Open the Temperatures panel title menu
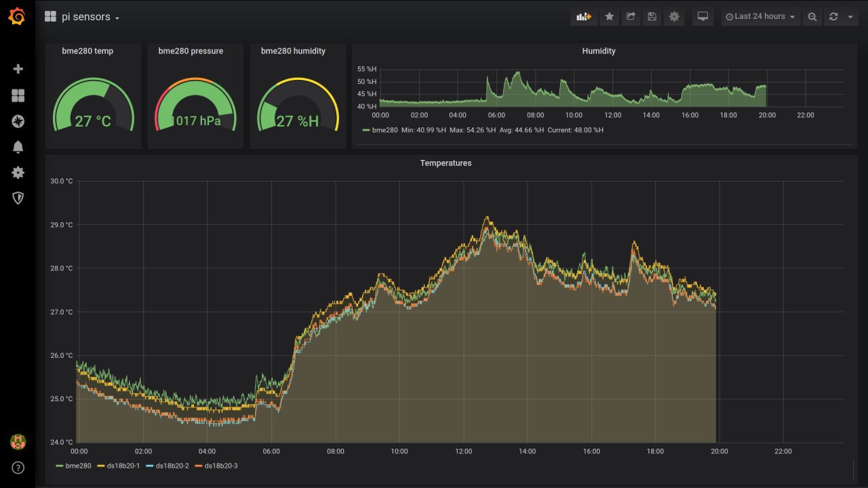 pos(446,163)
